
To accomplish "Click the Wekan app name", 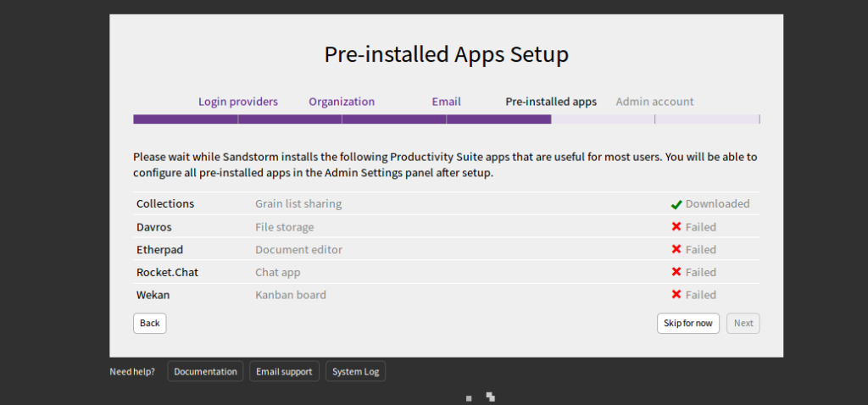I will coord(153,295).
